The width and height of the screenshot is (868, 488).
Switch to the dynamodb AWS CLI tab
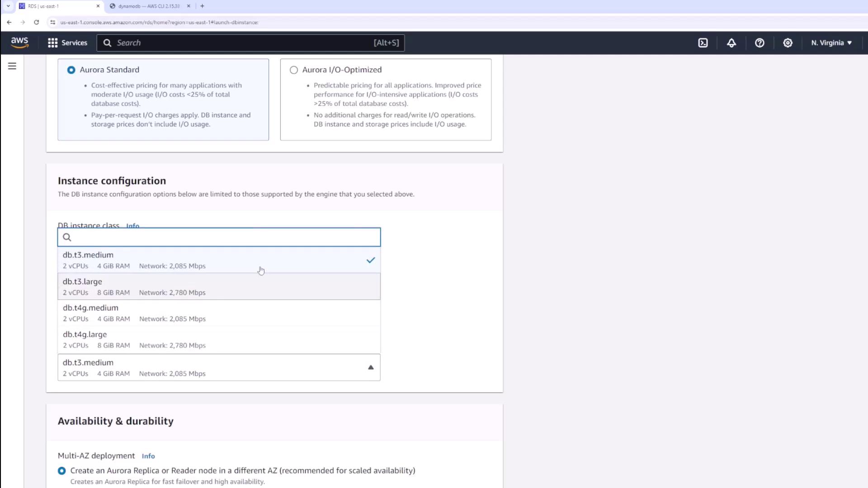148,6
